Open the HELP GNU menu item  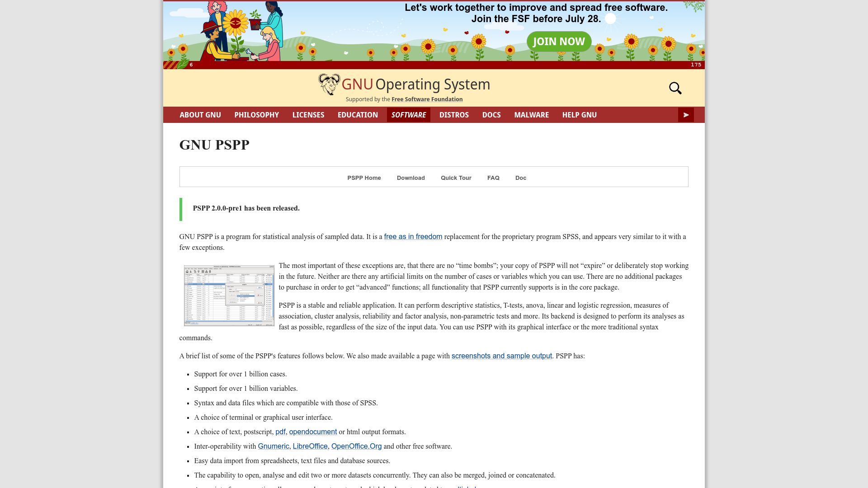click(x=580, y=115)
